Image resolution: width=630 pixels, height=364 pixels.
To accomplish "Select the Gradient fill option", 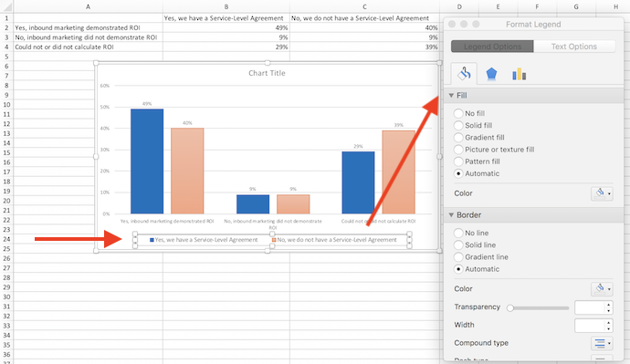I will 458,138.
